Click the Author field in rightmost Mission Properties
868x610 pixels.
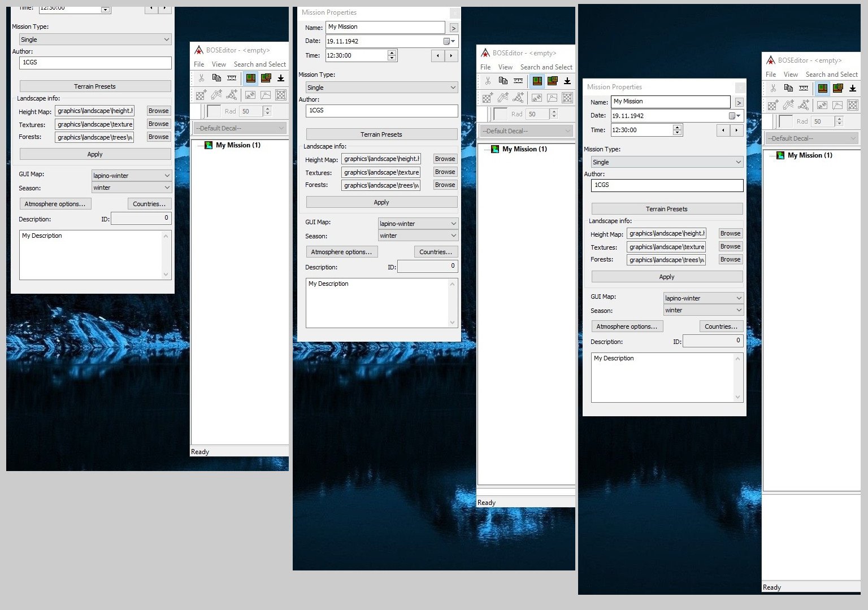[x=667, y=185]
